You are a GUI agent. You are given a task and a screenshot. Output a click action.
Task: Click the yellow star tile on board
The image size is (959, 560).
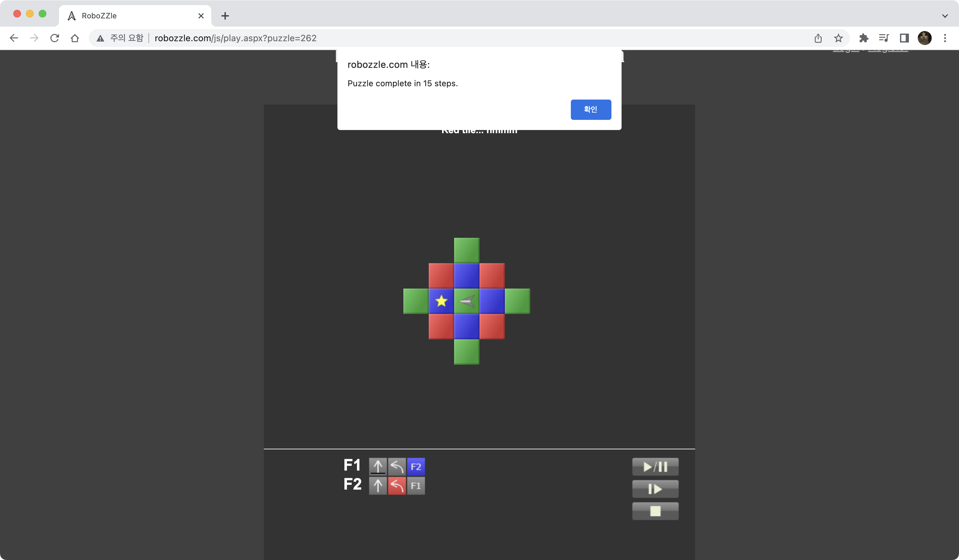441,301
